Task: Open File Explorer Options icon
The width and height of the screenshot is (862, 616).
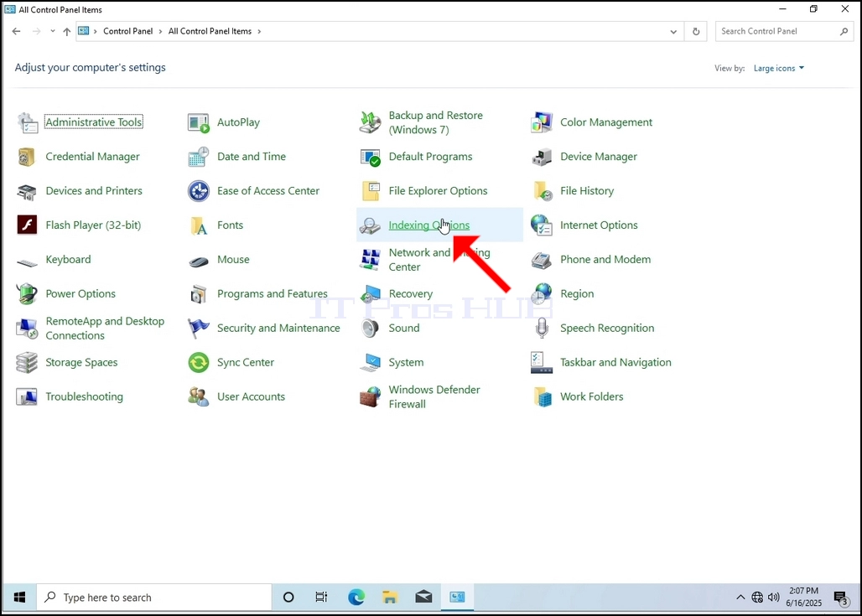Action: click(370, 191)
